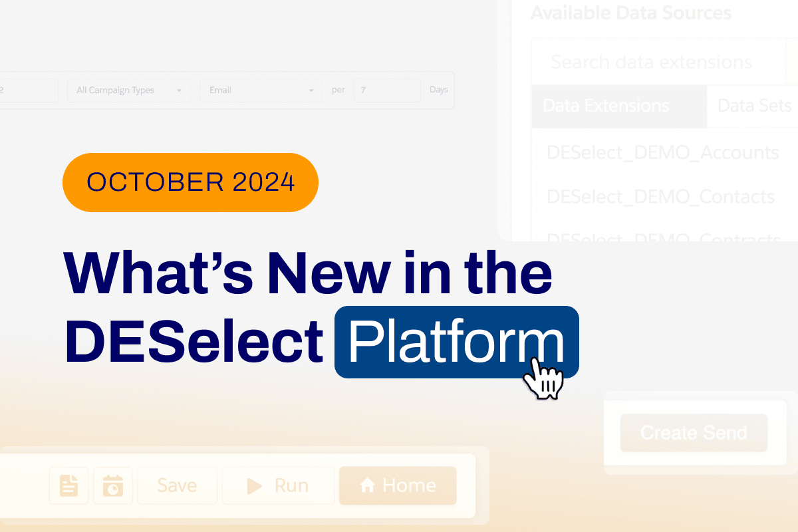Open the Email channel dropdown

[x=261, y=90]
